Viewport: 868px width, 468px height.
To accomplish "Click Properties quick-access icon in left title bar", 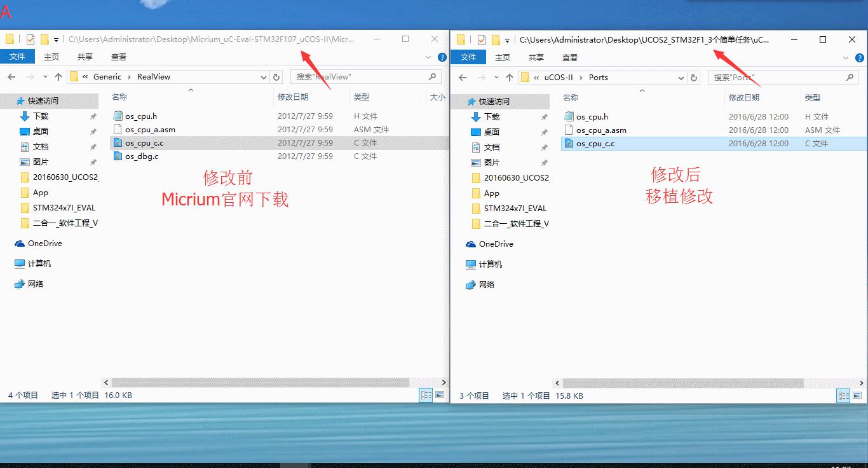I will pos(31,39).
